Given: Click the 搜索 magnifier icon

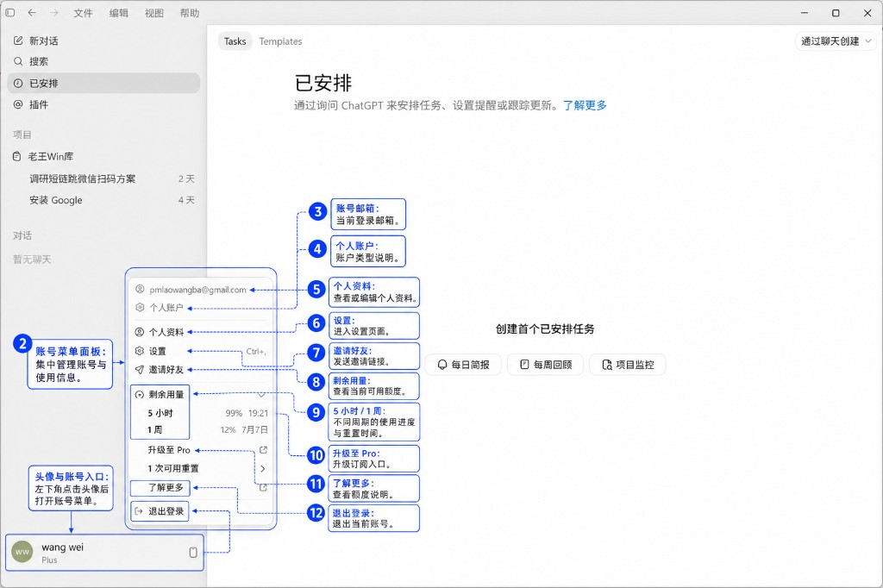Looking at the screenshot, I should (x=18, y=61).
